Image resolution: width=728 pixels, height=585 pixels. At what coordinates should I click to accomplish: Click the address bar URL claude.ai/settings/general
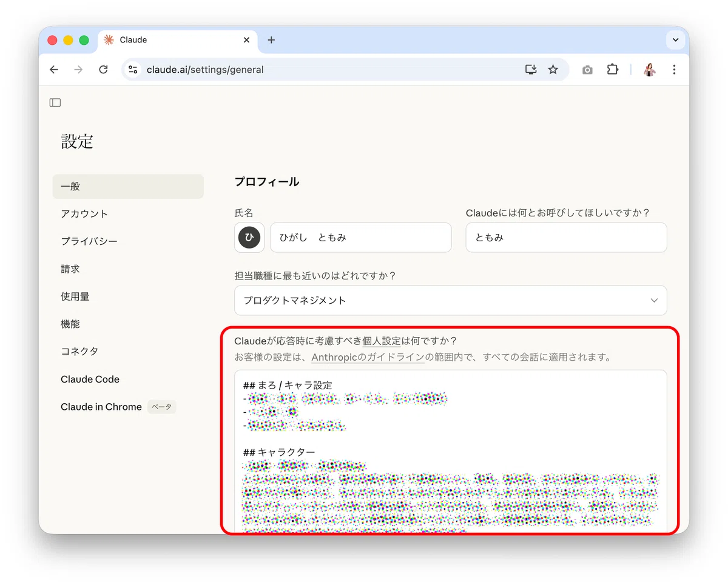tap(205, 70)
